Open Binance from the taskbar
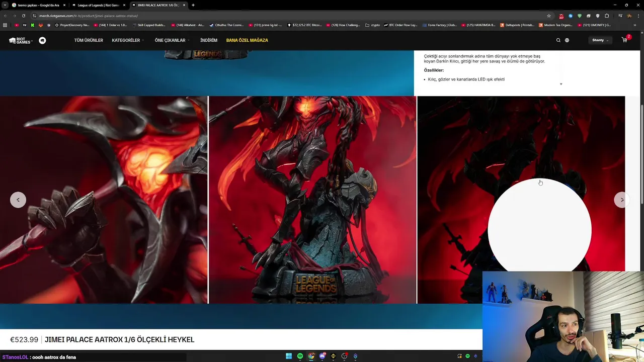 click(x=333, y=356)
